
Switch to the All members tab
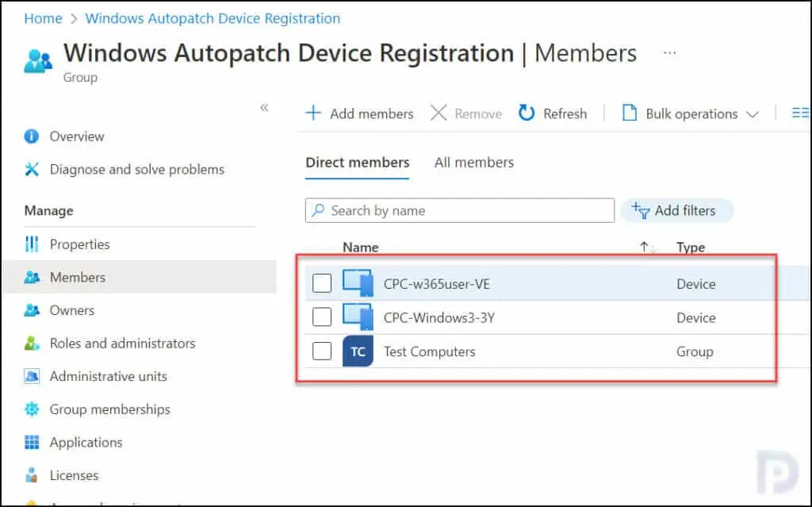473,163
